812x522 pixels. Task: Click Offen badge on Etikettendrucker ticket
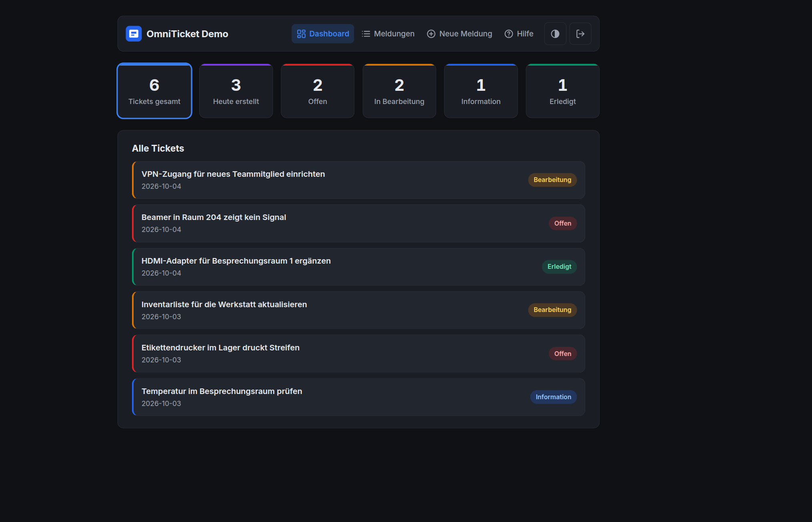pos(562,354)
